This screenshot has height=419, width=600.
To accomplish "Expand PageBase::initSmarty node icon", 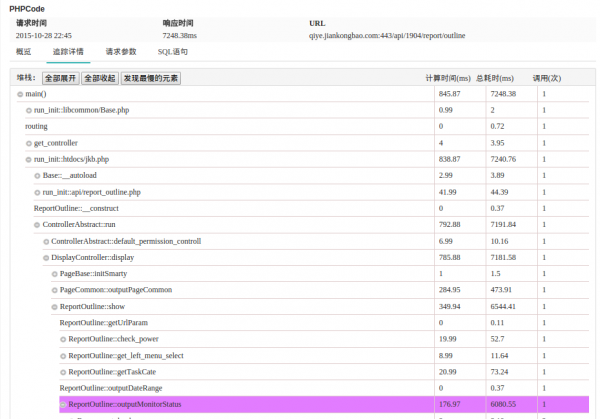I will (x=55, y=274).
